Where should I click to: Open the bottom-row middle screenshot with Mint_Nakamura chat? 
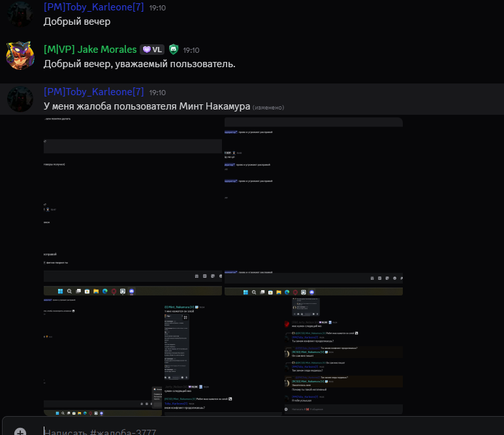[x=223, y=357]
